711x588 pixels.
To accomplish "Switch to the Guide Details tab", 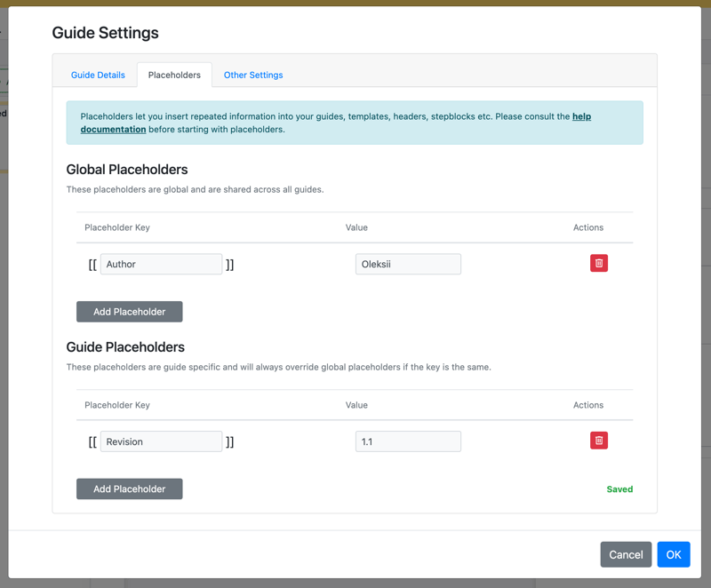I will coord(98,75).
